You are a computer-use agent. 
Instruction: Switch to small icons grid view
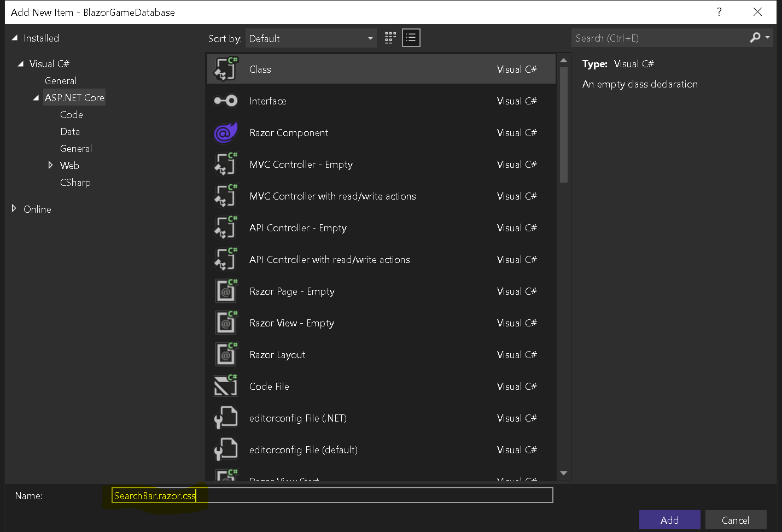[x=390, y=38]
